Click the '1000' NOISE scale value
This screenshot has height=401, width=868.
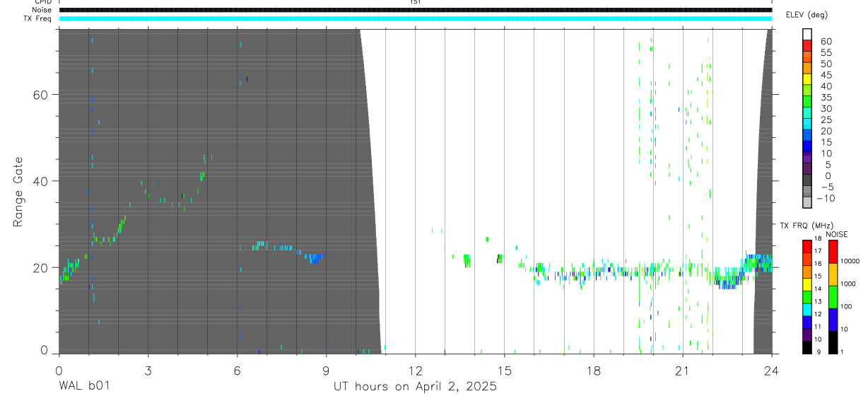[848, 284]
